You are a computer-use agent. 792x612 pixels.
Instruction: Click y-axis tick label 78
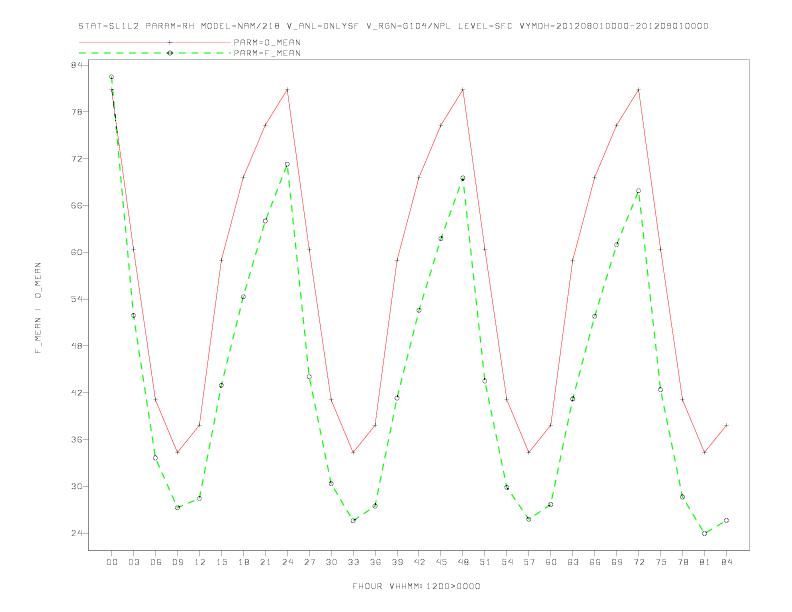(76, 112)
